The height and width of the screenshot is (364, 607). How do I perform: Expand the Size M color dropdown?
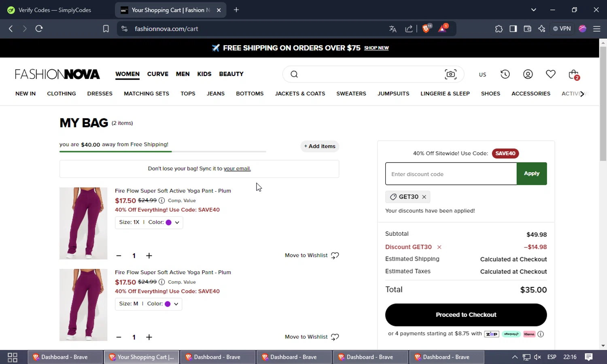pyautogui.click(x=149, y=304)
